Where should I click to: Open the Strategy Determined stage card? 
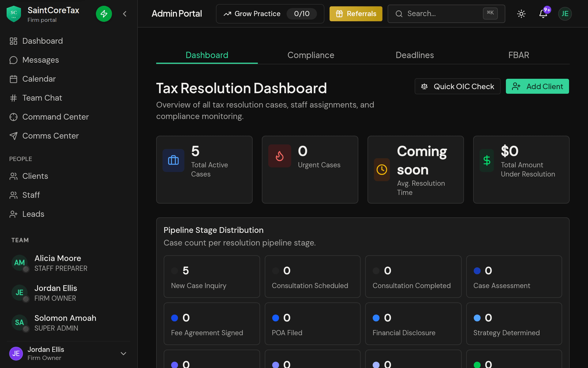coord(514,324)
